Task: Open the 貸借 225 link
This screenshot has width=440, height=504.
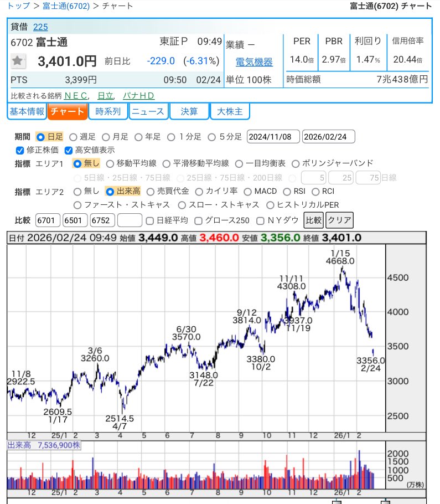Action: tap(40, 27)
